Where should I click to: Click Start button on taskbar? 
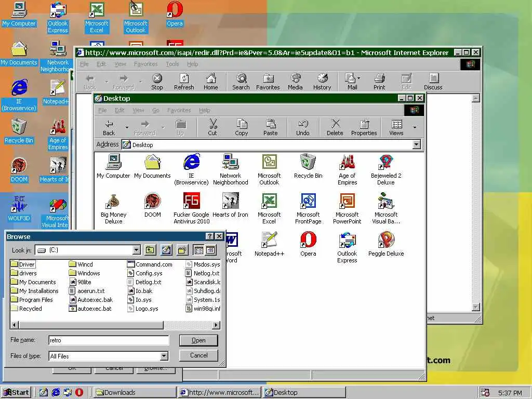[16, 393]
